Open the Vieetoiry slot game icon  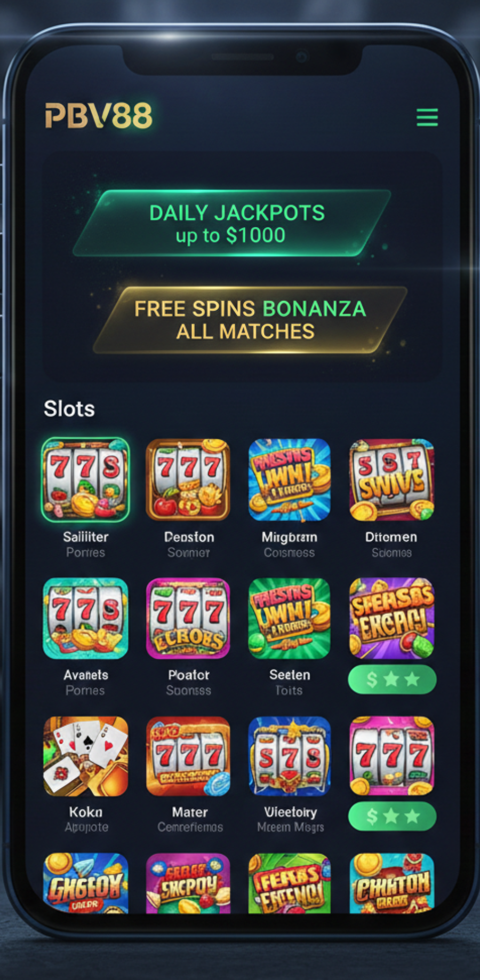pyautogui.click(x=290, y=756)
